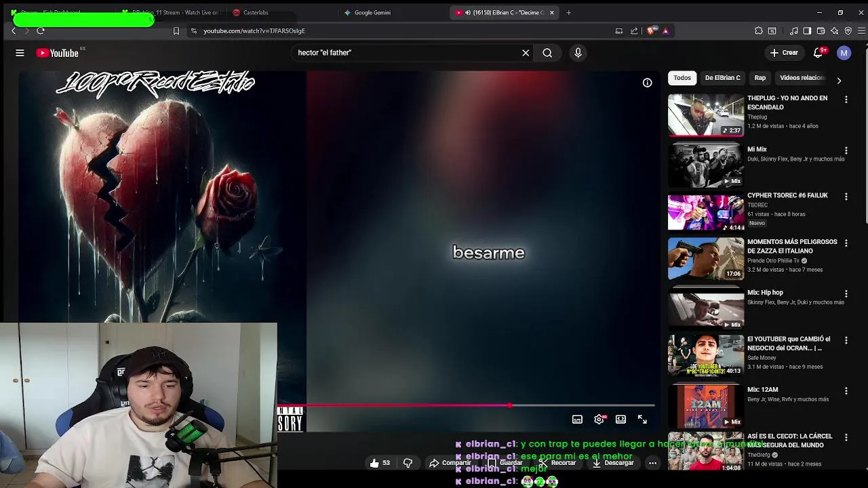Open options for THEPLUG - YO NO ANDO video
This screenshot has height=488, width=868.
[846, 100]
